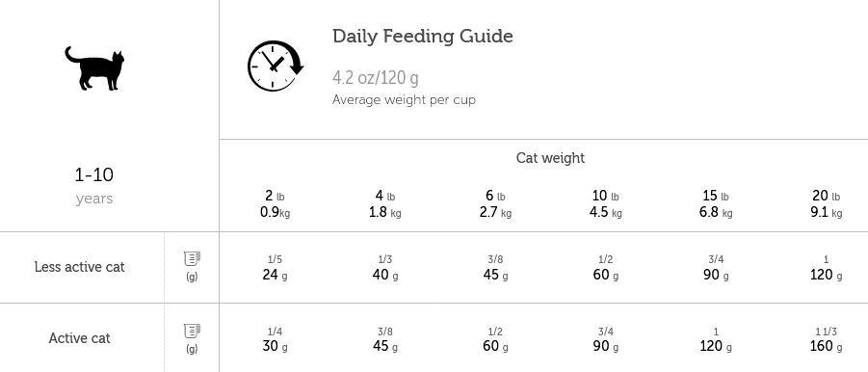The image size is (868, 372).
Task: Click the 10 lb 4.5 kg column header
Action: [x=606, y=203]
